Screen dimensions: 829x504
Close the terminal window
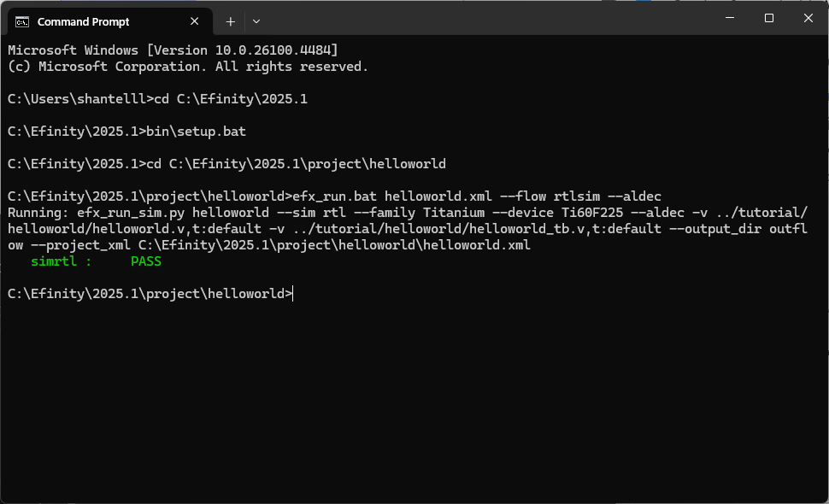(808, 18)
